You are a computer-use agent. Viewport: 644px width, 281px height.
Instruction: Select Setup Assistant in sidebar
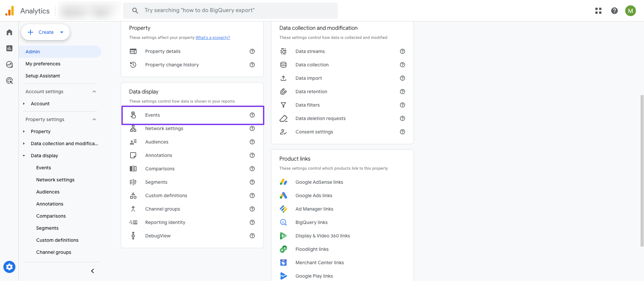coord(43,76)
